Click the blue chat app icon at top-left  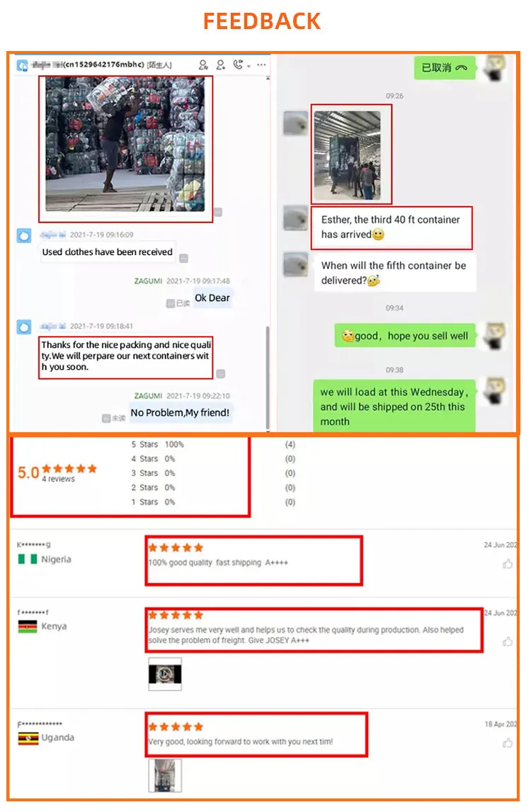[22, 65]
